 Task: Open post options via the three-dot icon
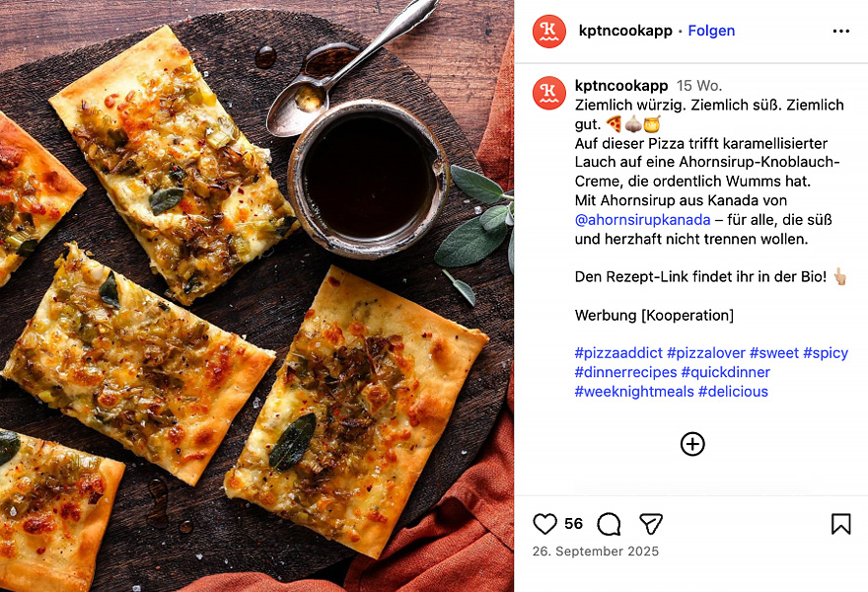[x=841, y=31]
